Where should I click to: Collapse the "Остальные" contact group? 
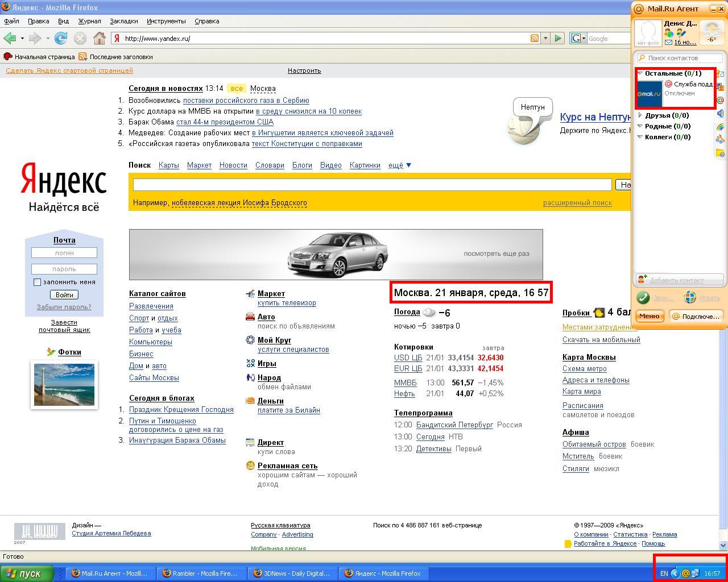coord(640,73)
